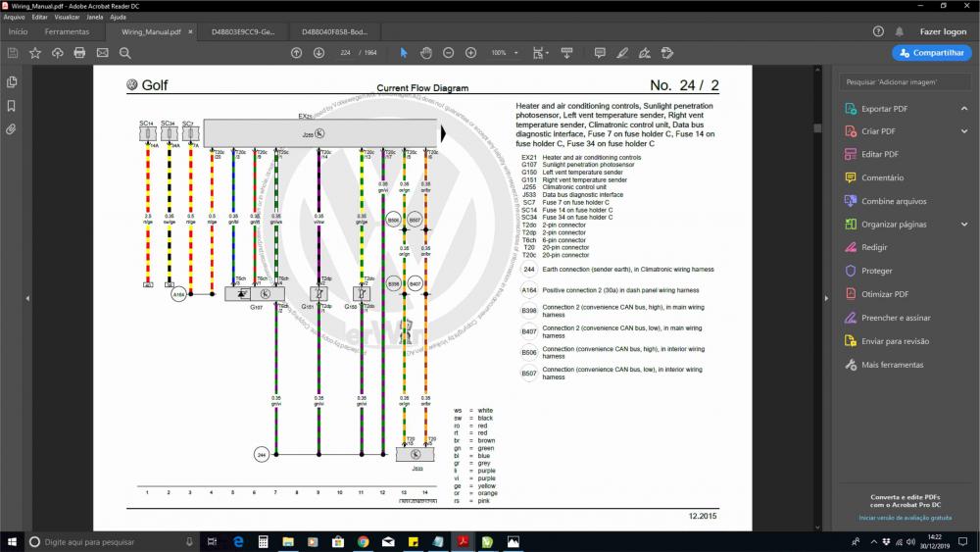Open the Enviar para revisão tool
This screenshot has width=980, height=552.
click(895, 341)
